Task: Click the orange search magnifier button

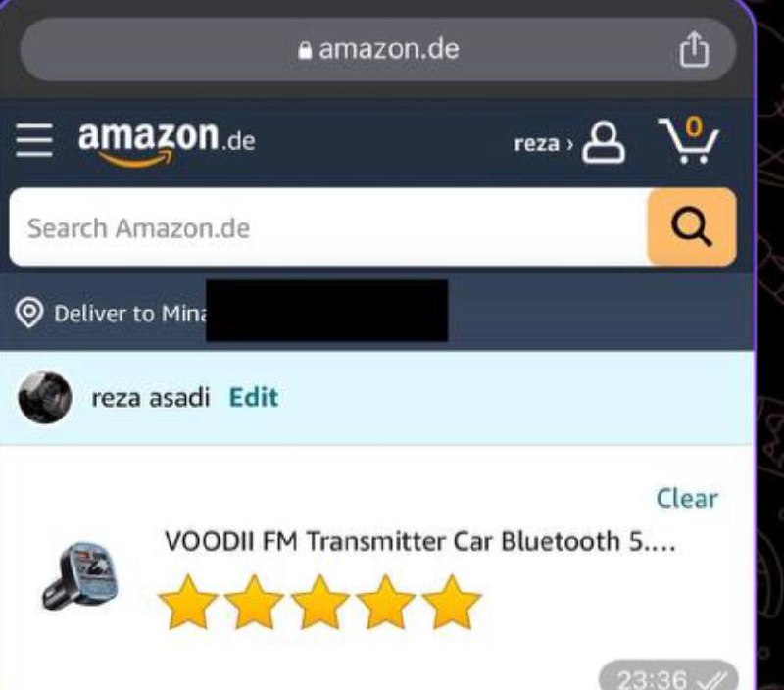Action: pyautogui.click(x=692, y=227)
